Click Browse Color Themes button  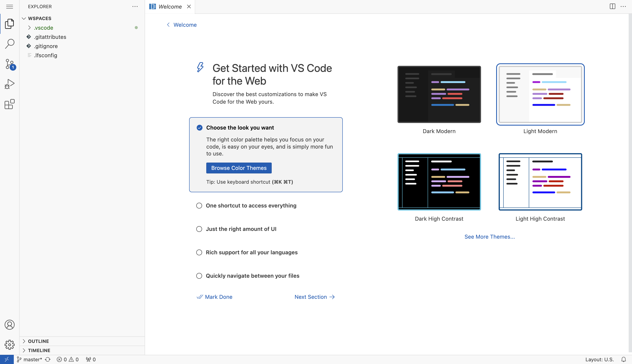click(x=239, y=168)
